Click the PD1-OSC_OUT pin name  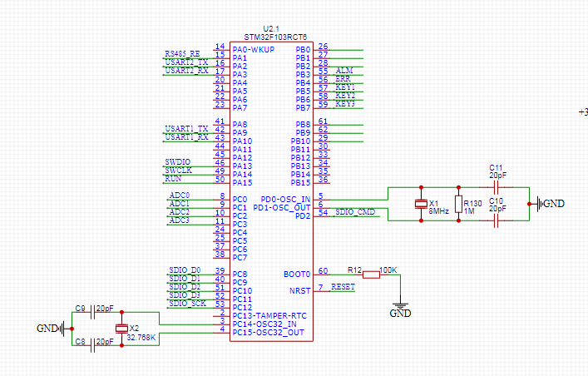(282, 207)
